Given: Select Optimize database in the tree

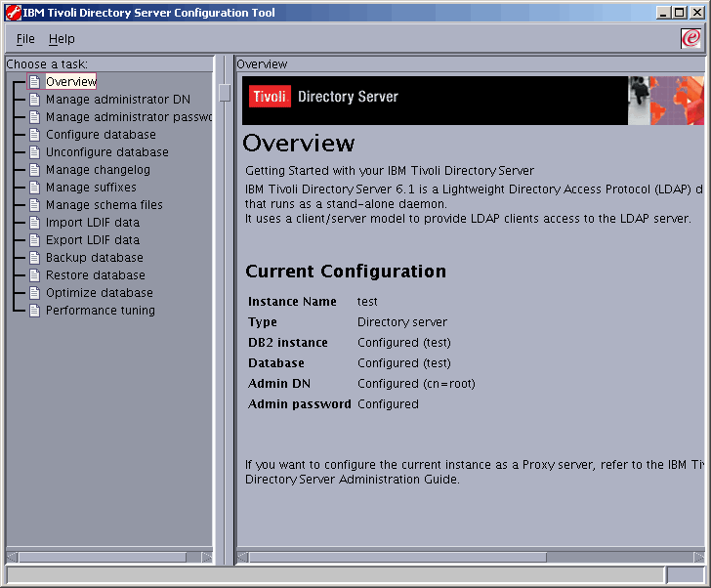Looking at the screenshot, I should pyautogui.click(x=99, y=293).
